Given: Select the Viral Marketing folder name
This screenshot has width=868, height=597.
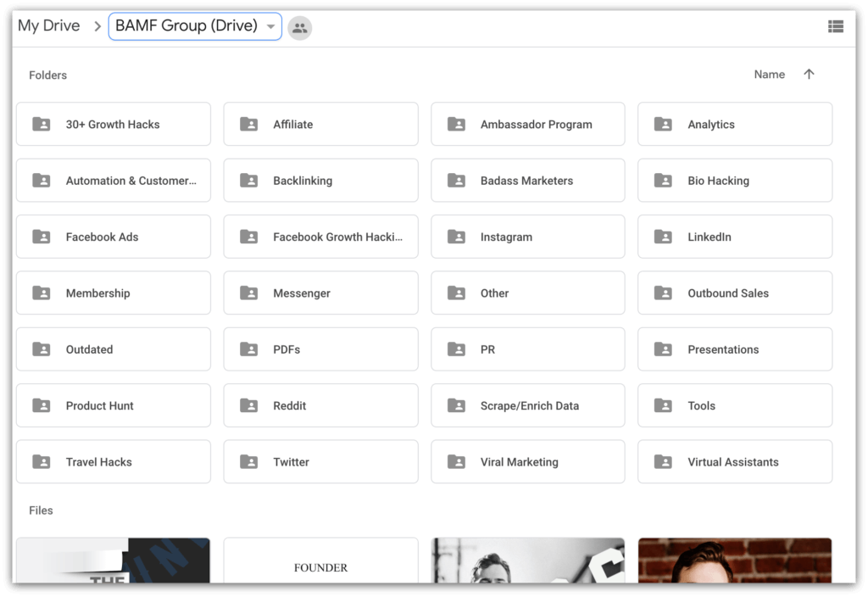Looking at the screenshot, I should pyautogui.click(x=520, y=462).
